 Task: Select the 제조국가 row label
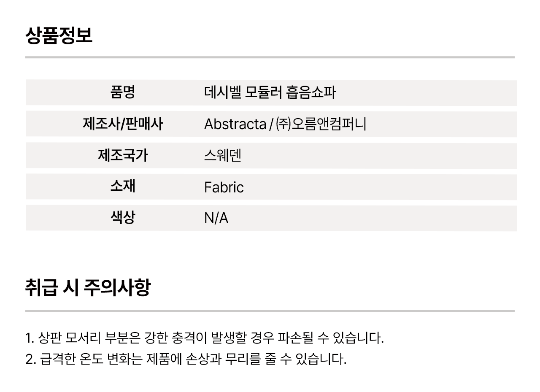coord(122,156)
